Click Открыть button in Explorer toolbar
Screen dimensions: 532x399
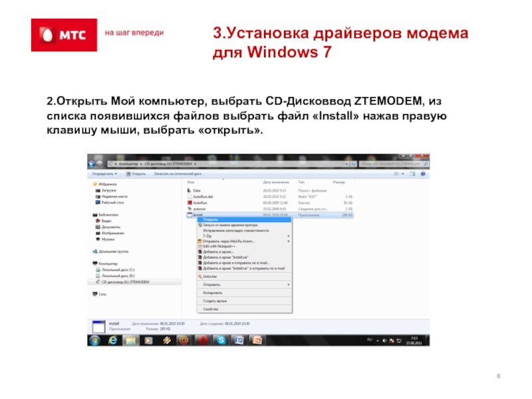pyautogui.click(x=136, y=174)
